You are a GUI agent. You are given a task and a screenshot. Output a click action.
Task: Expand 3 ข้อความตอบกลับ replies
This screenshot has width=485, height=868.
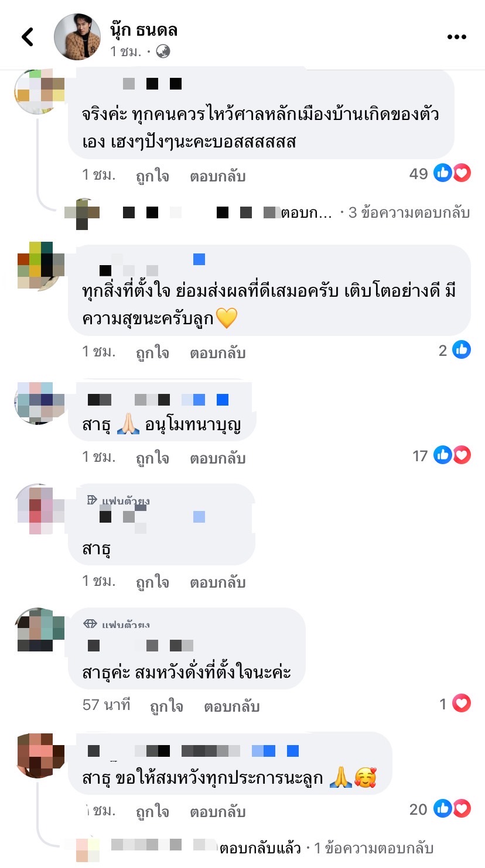[x=409, y=212]
